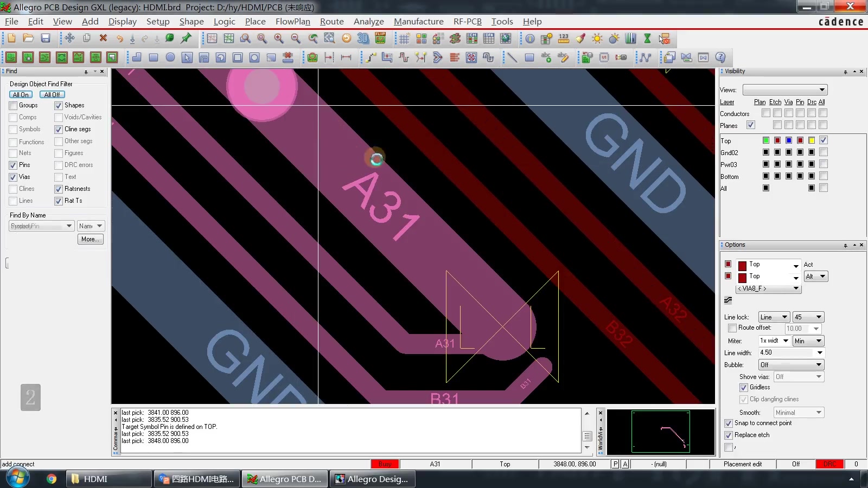Click the New file icon
The width and height of the screenshot is (868, 488).
11,38
